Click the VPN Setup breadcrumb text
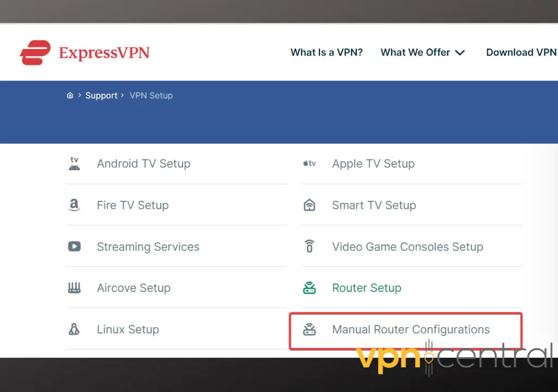The width and height of the screenshot is (558, 392). pos(151,95)
